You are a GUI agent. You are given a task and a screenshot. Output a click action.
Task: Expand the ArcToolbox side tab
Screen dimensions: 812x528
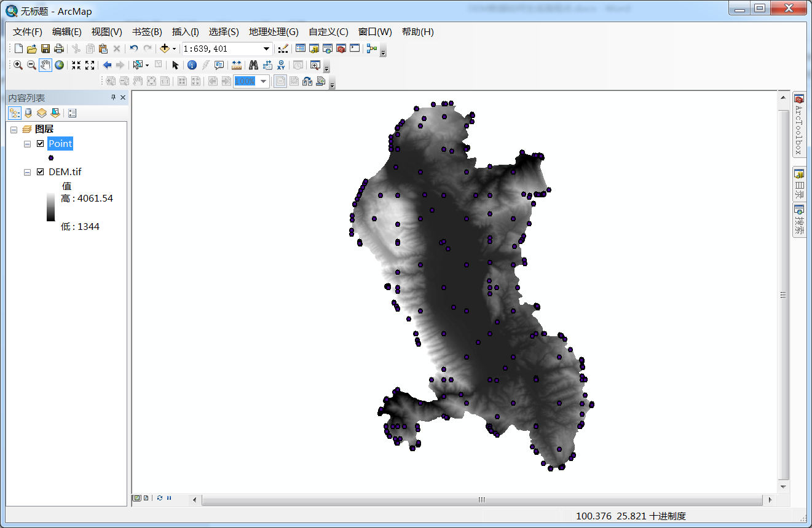pyautogui.click(x=799, y=125)
